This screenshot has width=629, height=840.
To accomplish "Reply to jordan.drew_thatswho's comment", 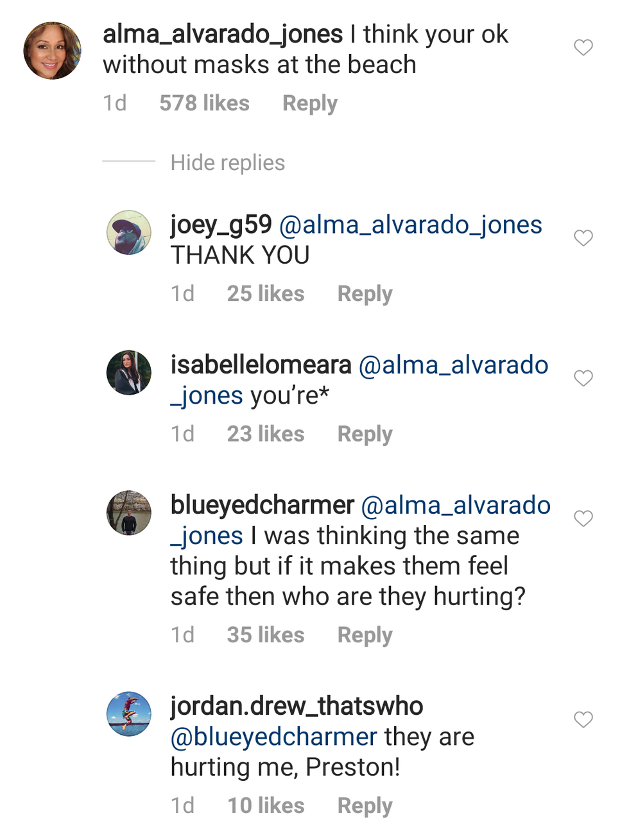I will point(365,806).
